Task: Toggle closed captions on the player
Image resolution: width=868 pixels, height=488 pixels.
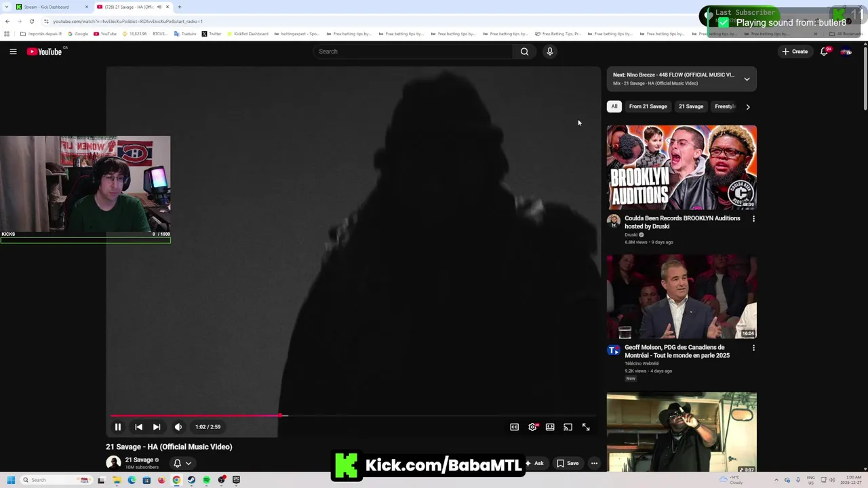Action: click(515, 427)
